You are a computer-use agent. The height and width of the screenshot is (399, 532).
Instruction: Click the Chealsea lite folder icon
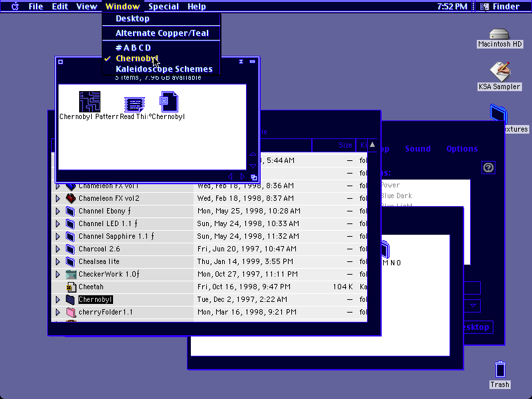click(70, 261)
